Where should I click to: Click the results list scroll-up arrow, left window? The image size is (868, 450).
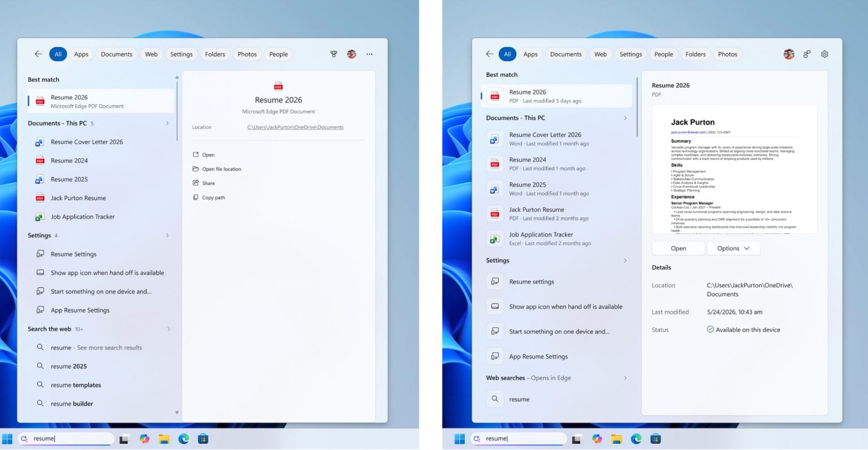[177, 77]
